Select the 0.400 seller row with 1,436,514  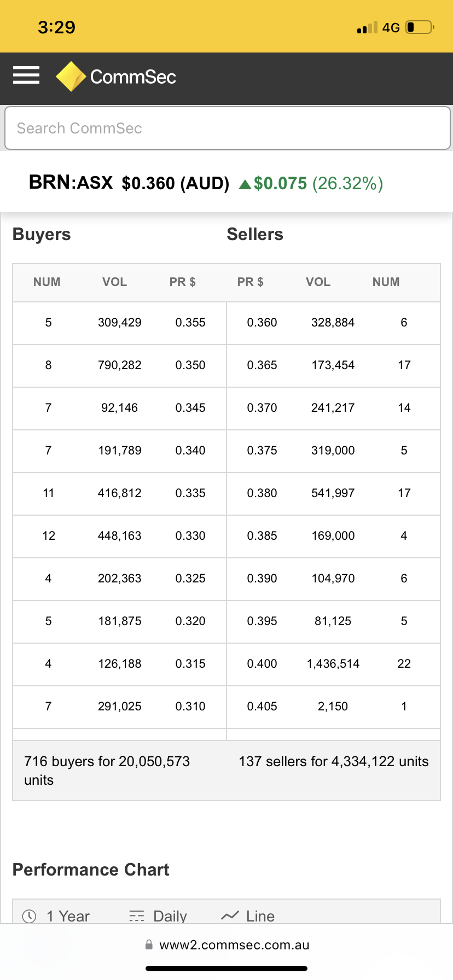pyautogui.click(x=333, y=664)
